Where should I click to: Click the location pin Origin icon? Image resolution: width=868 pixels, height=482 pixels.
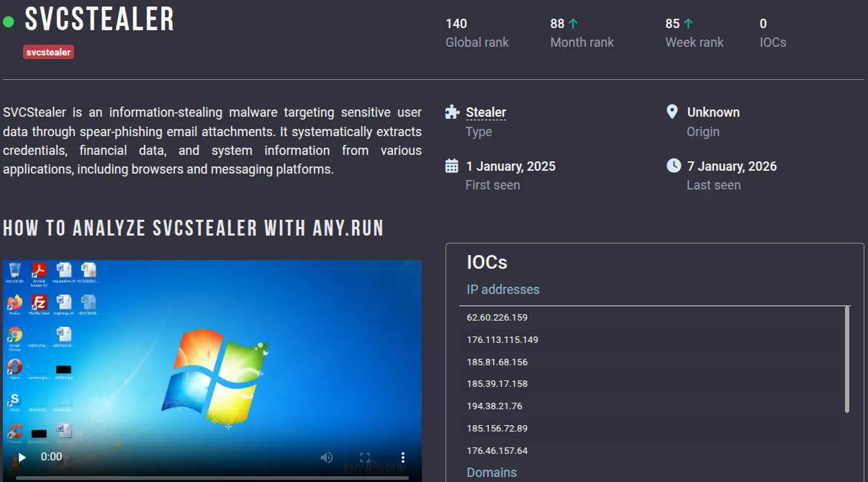pyautogui.click(x=672, y=112)
